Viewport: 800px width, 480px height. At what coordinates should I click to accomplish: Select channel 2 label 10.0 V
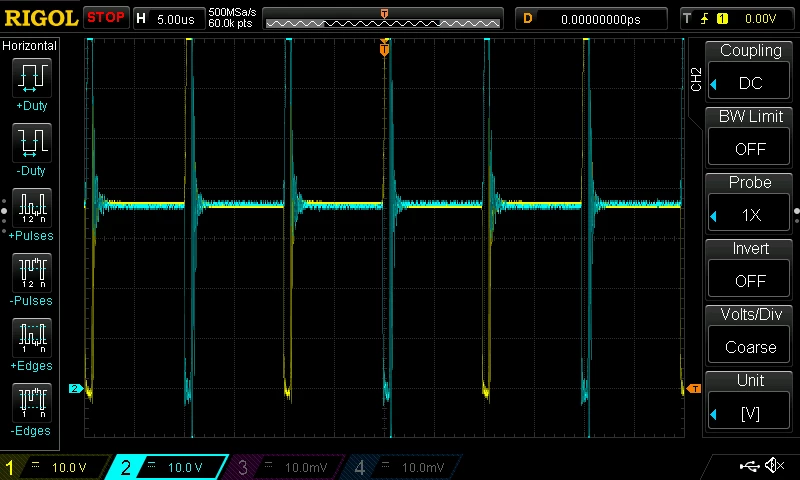point(185,467)
